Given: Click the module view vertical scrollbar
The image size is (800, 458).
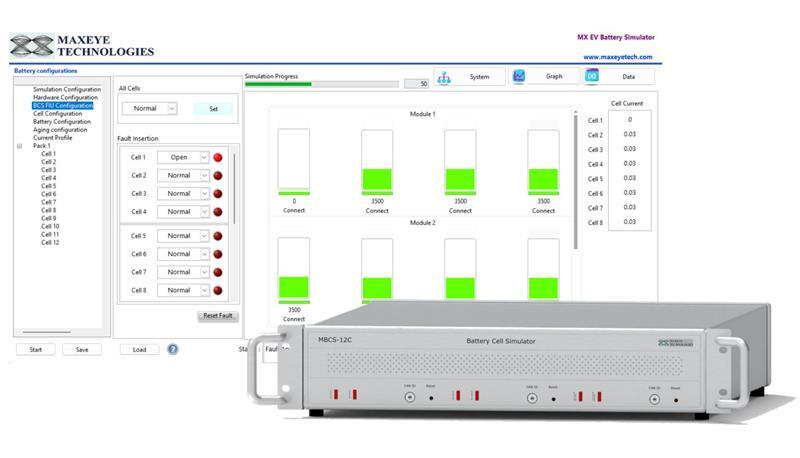Looking at the screenshot, I should [x=576, y=180].
